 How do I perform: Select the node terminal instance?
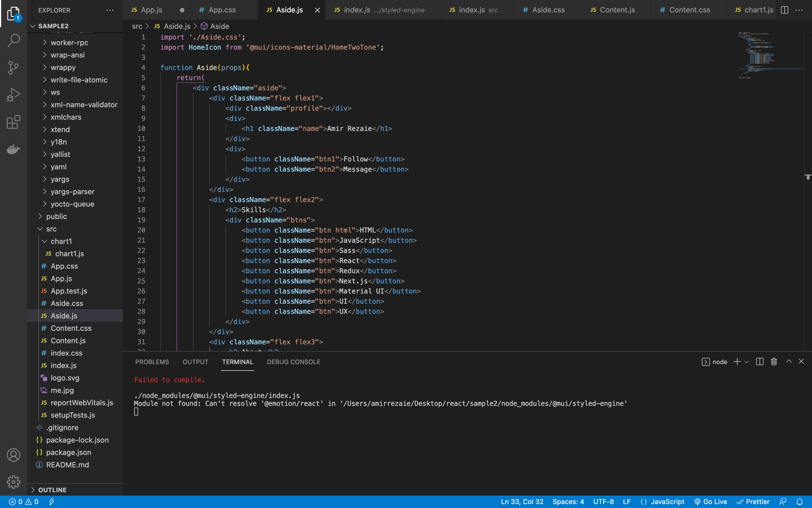(714, 362)
